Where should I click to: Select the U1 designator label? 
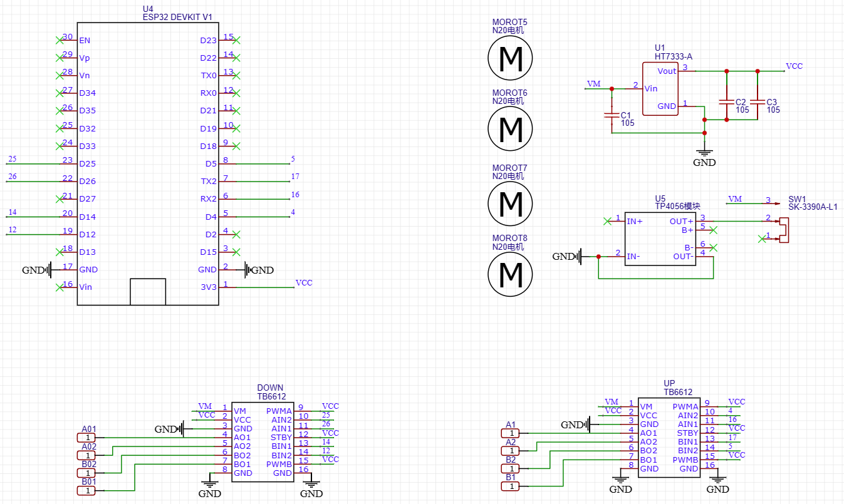(x=660, y=48)
